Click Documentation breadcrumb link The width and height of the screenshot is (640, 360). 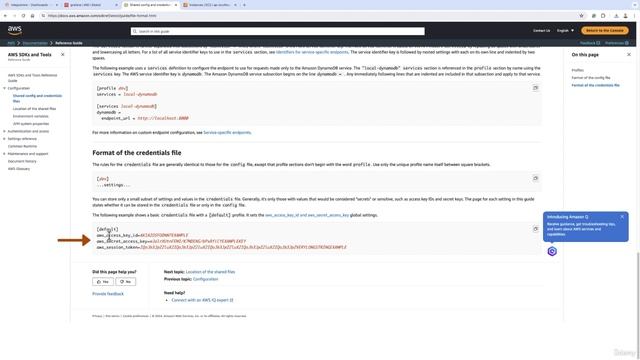click(35, 43)
